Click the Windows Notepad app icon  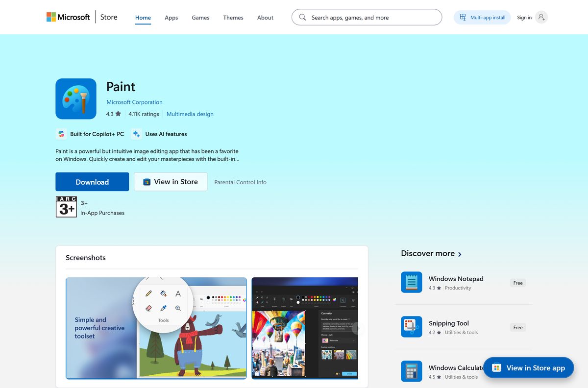(412, 282)
